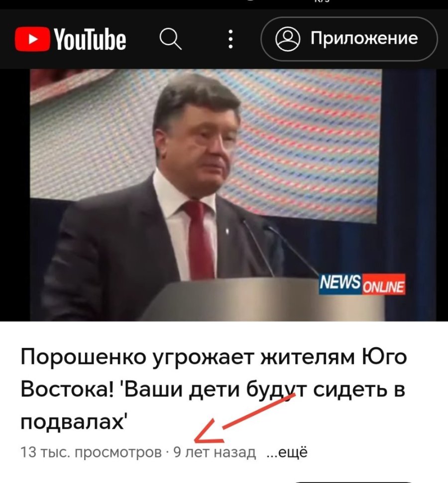Click the YouTube wordmark text
The width and height of the screenshot is (448, 483).
[x=90, y=39]
